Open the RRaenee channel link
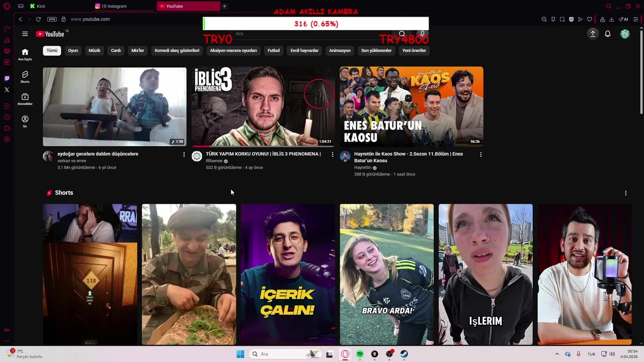The width and height of the screenshot is (644, 362). click(x=214, y=161)
